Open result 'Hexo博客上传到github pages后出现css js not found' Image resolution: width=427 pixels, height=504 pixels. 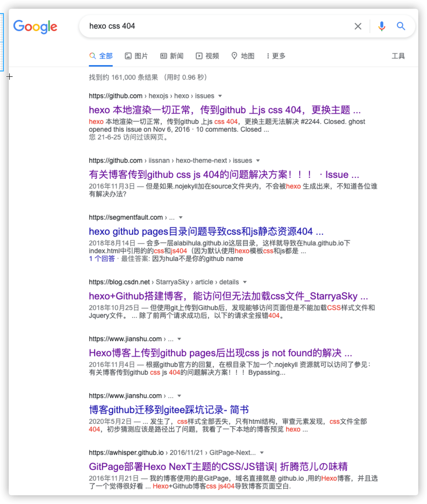coord(221,353)
